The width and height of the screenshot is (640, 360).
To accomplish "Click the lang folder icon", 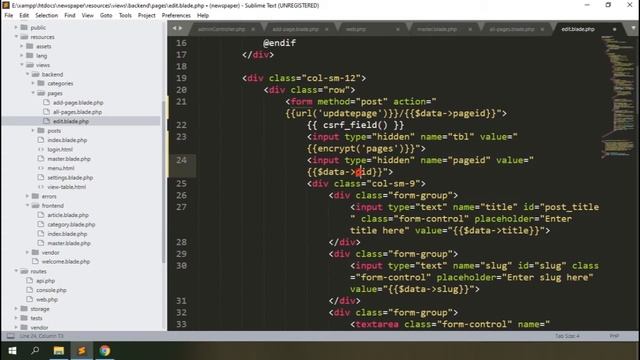I will [x=30, y=56].
